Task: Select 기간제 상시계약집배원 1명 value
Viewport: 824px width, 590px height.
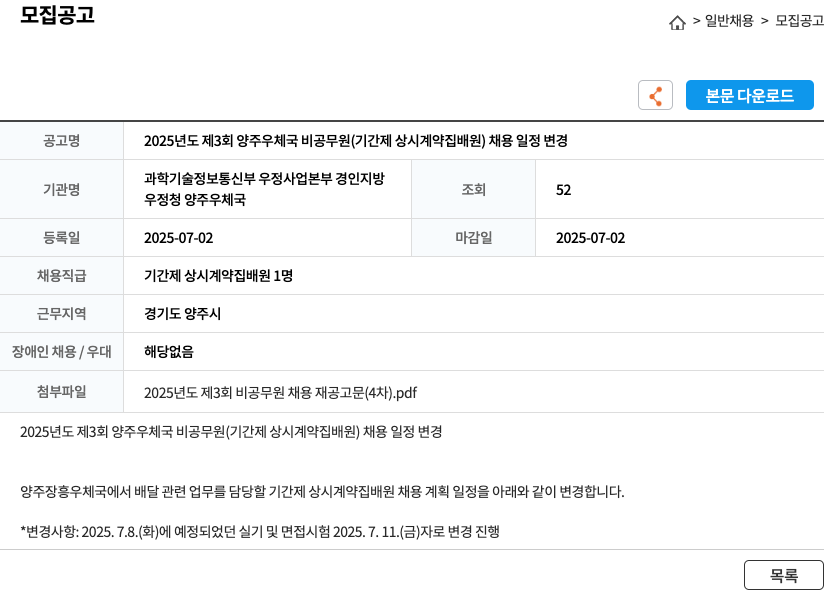Action: pos(219,276)
